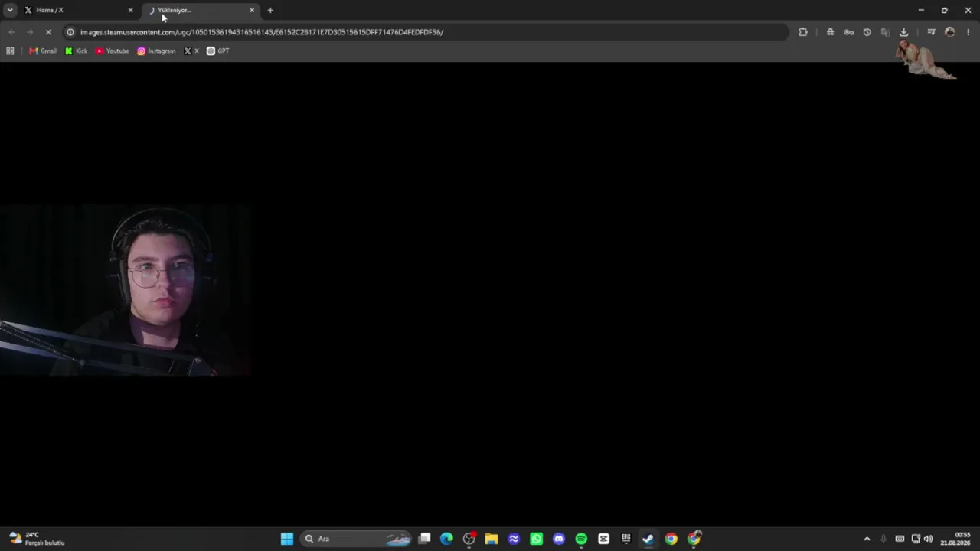The width and height of the screenshot is (980, 551).
Task: Click the translate extension icon
Action: 885,32
